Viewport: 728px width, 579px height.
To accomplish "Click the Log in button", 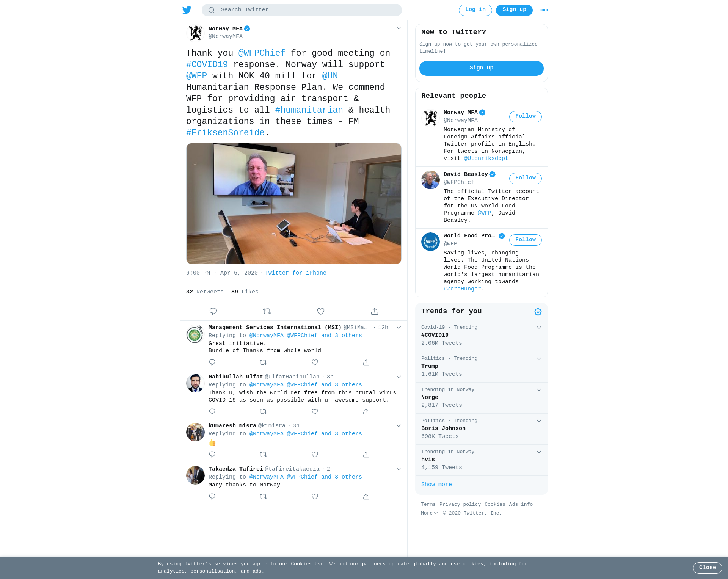I will [x=475, y=10].
